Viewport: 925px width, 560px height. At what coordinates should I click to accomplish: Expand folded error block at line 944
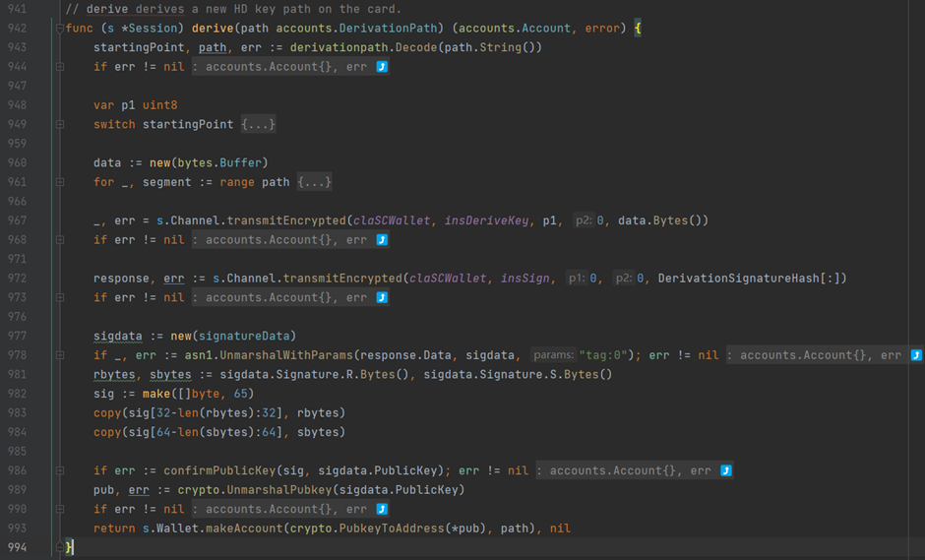coord(60,67)
